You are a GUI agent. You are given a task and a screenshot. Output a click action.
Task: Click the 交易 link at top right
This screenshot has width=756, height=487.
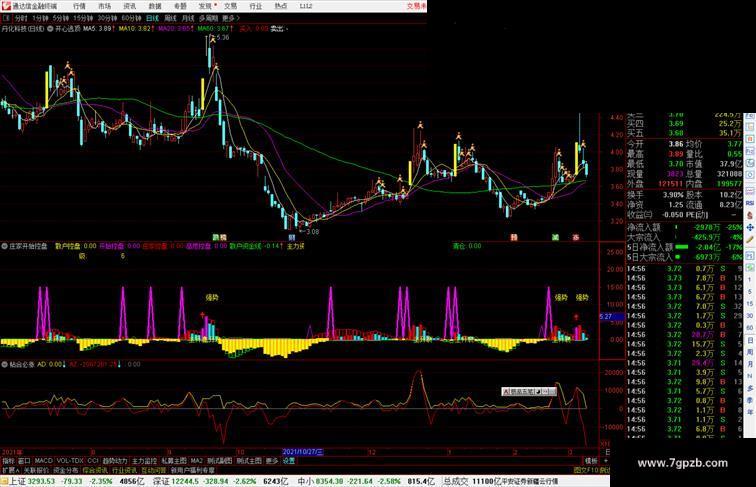click(x=416, y=6)
